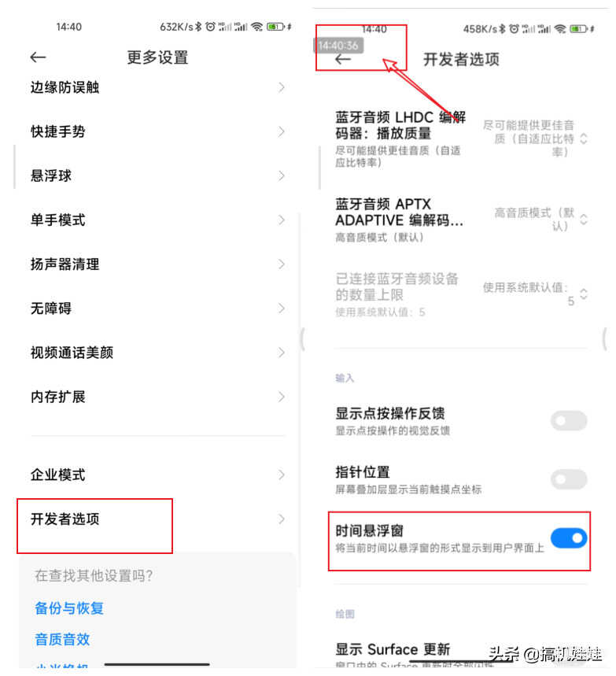Enable 显示点按操作反馈 switch

coord(569,420)
